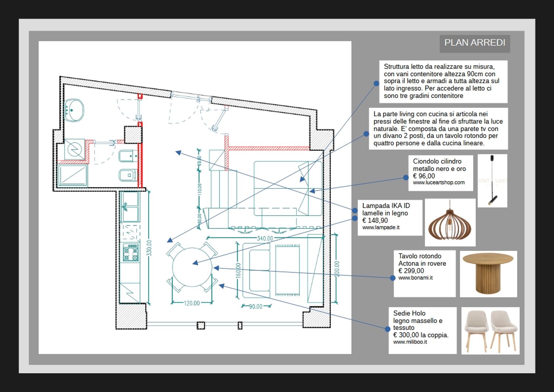This screenshot has height=392, width=554.
Task: Click the Actona round oak table image
Action: point(488,274)
